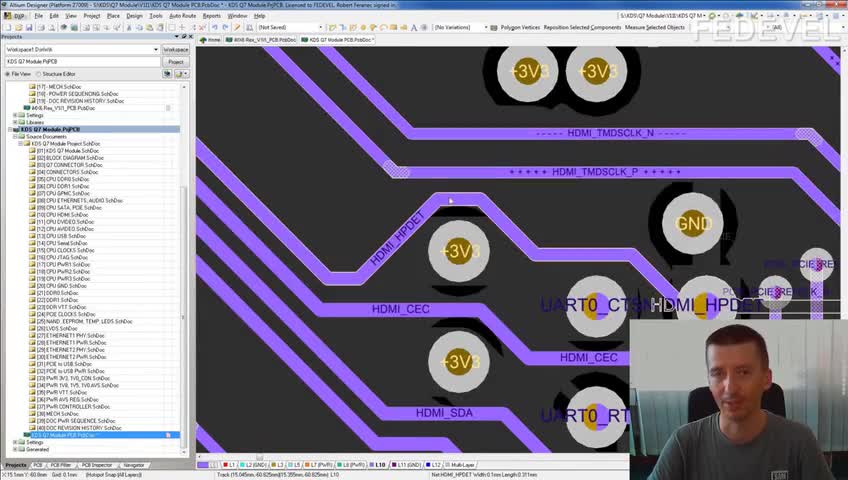Image resolution: width=848 pixels, height=480 pixels.
Task: Open the Projects panel options arrow
Action: coord(177,37)
